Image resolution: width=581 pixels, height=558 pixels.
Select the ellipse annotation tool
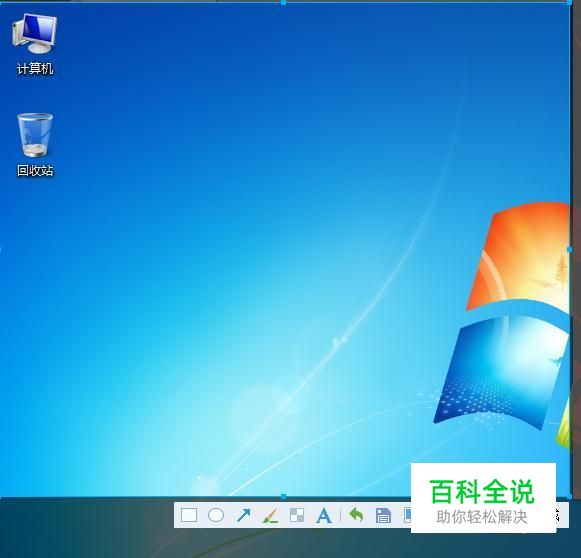[216, 515]
